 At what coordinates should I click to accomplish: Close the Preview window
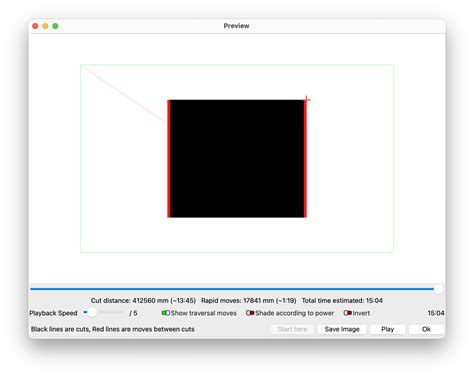point(35,26)
